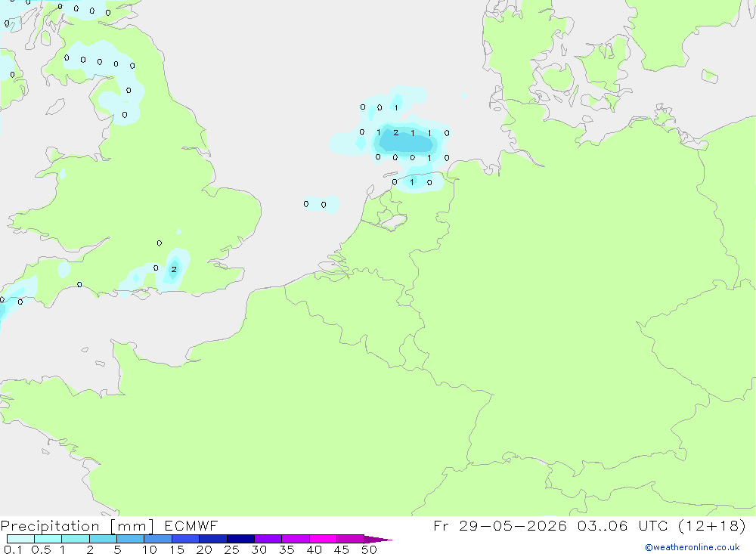Click the over-50 mm arrow tip of legend
Image resolution: width=756 pixels, height=554 pixels.
click(378, 539)
